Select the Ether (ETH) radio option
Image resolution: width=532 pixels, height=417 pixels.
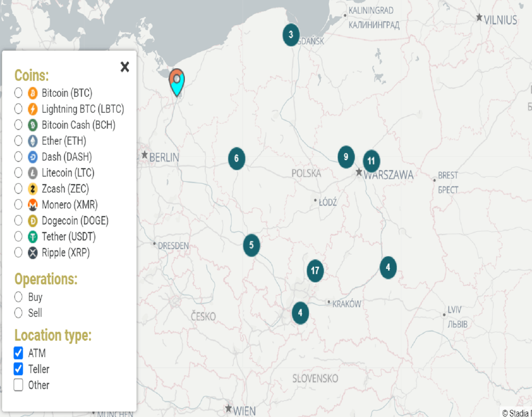18,141
